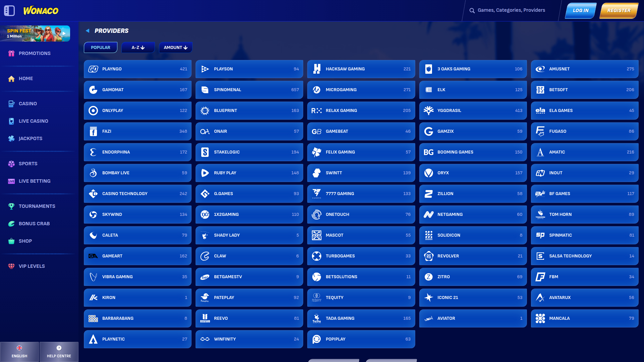
Task: Open the Tournaments trophy icon
Action: (x=11, y=206)
